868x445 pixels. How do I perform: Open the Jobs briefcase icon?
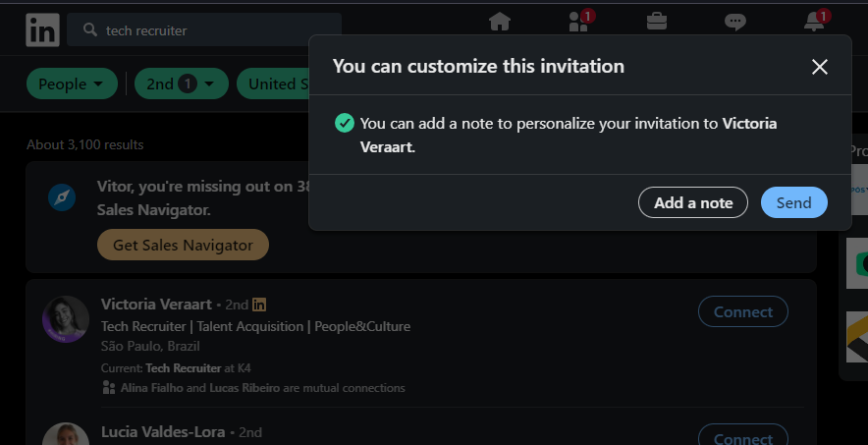point(656,22)
